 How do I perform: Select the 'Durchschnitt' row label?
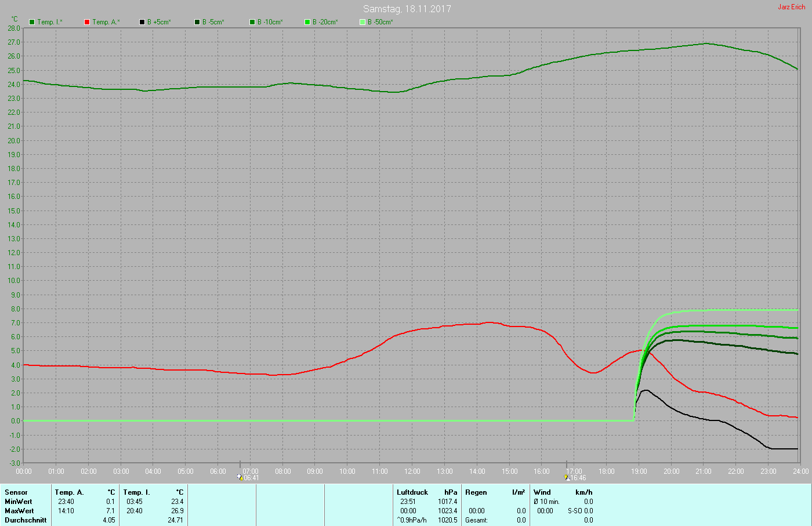point(26,520)
